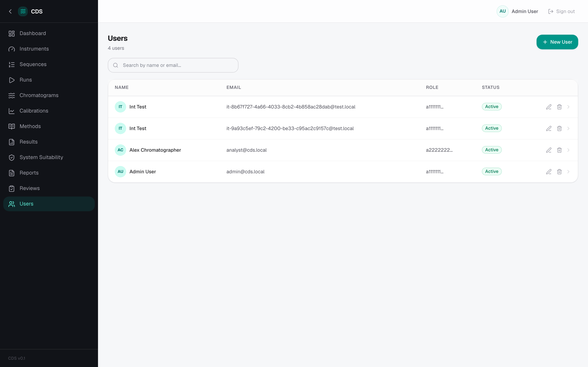Open details chevron for Alex Chromatographer
The width and height of the screenshot is (588, 367).
pos(568,150)
